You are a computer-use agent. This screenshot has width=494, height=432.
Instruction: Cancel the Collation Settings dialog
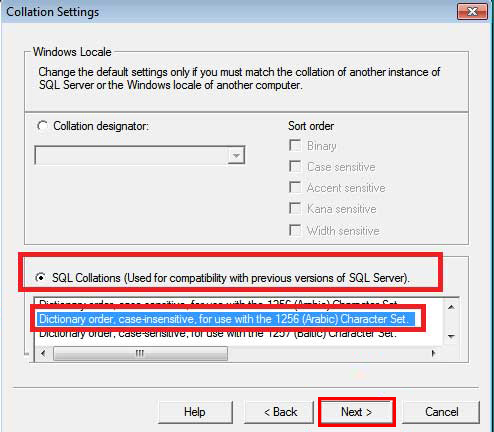pos(441,412)
